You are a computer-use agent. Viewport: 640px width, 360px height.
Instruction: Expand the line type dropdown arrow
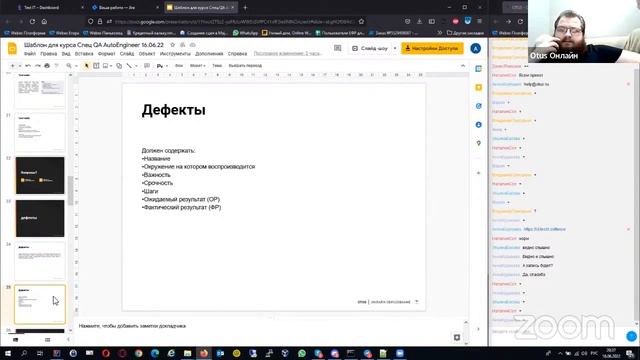click(136, 66)
